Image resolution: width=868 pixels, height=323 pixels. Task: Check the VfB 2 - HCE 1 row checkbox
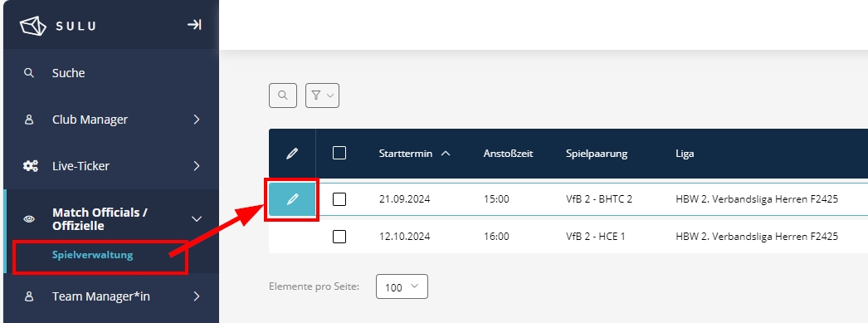click(339, 237)
